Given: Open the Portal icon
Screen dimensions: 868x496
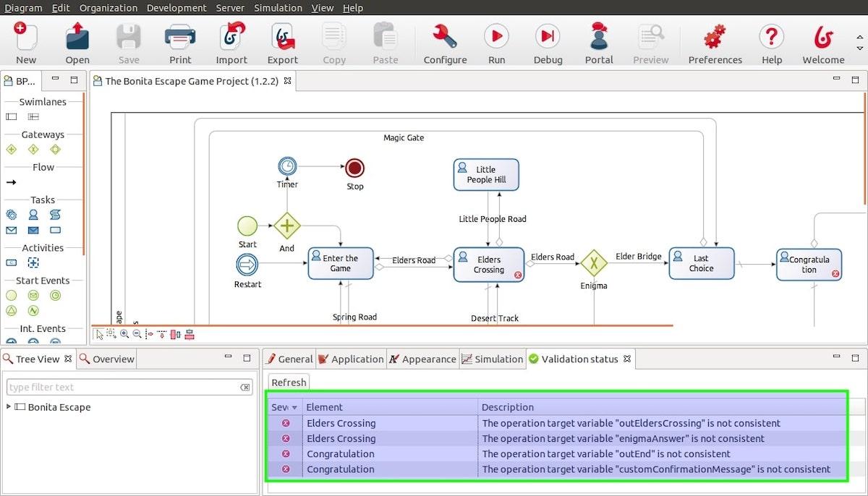Looking at the screenshot, I should coord(598,37).
